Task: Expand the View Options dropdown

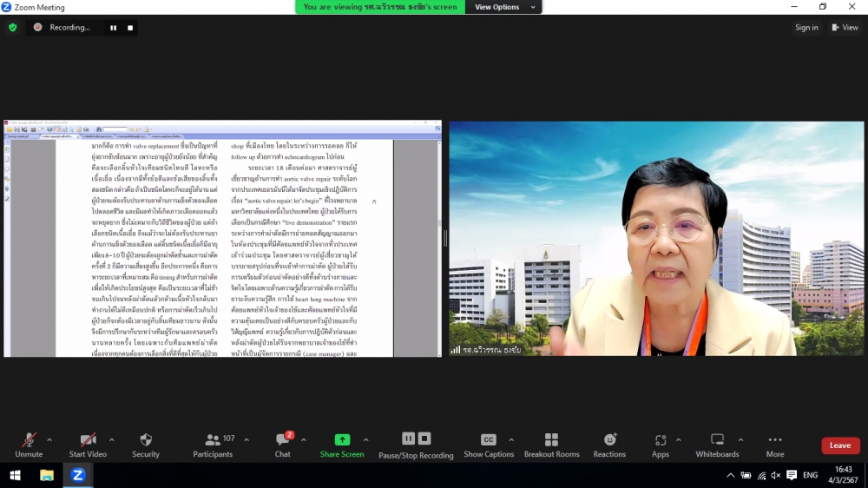Action: coord(503,7)
